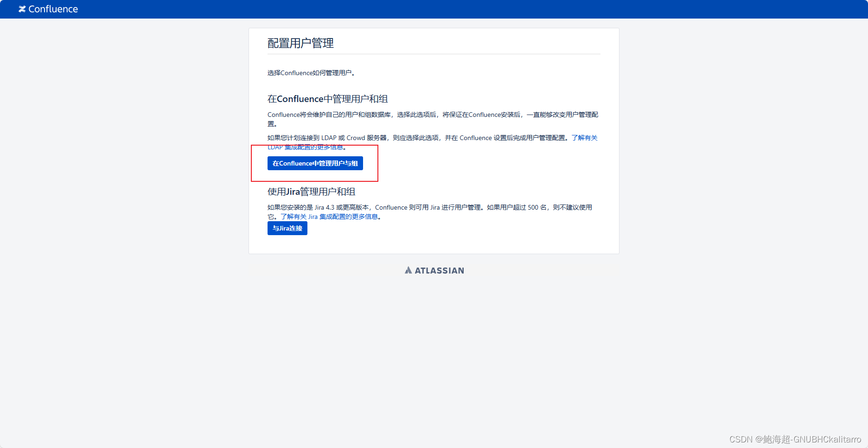Click the blue top header bar
868x448 pixels.
point(434,9)
